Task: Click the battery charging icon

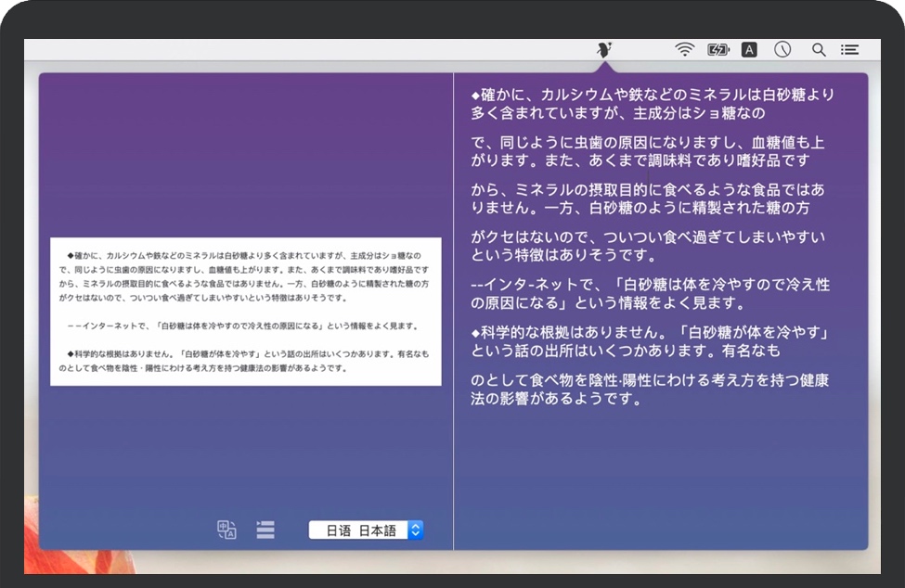Action: [718, 50]
